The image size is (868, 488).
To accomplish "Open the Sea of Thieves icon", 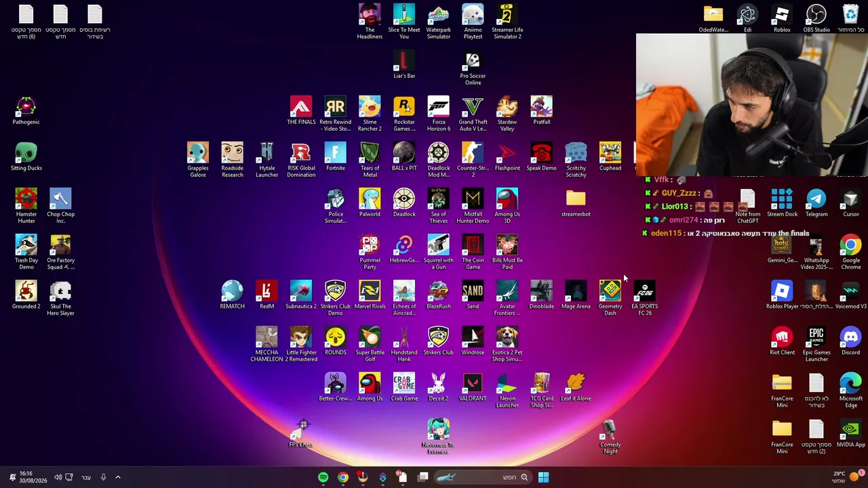I will click(x=439, y=206).
